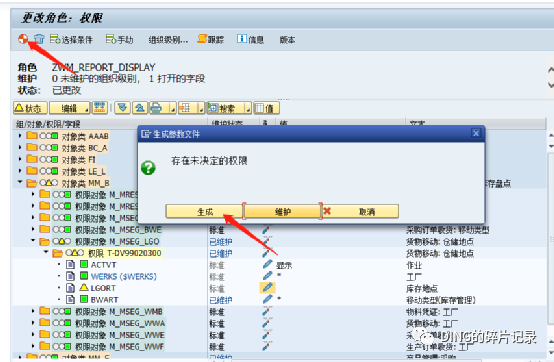This screenshot has height=362, width=554.
Task: Expand 权限对象 M_MSEG_WMB node
Action: pyautogui.click(x=33, y=311)
